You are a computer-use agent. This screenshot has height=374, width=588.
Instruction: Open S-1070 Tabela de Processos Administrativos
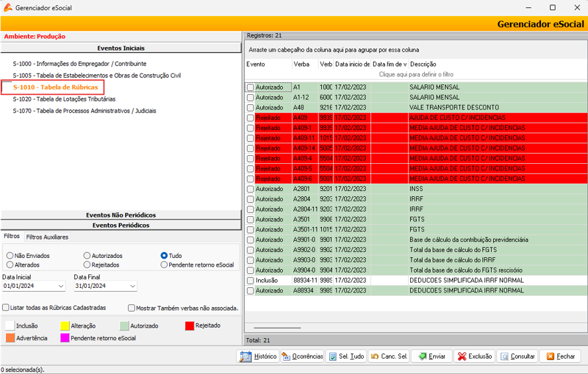(x=84, y=111)
